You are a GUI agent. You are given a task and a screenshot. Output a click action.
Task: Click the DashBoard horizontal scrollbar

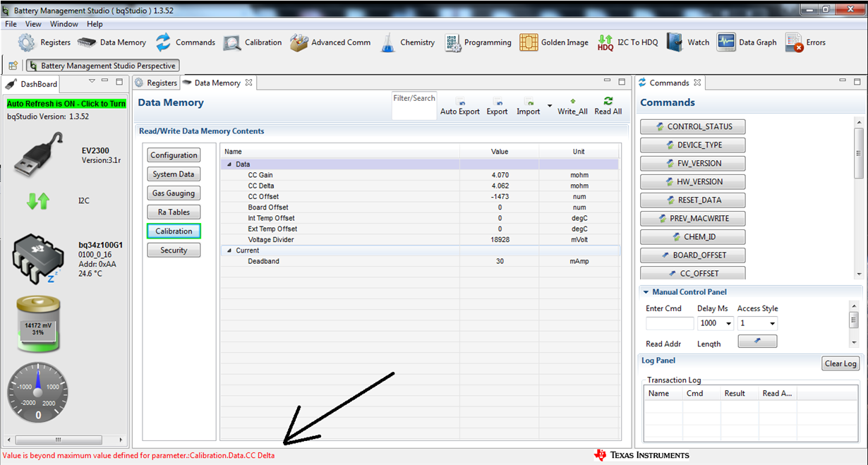(x=59, y=439)
